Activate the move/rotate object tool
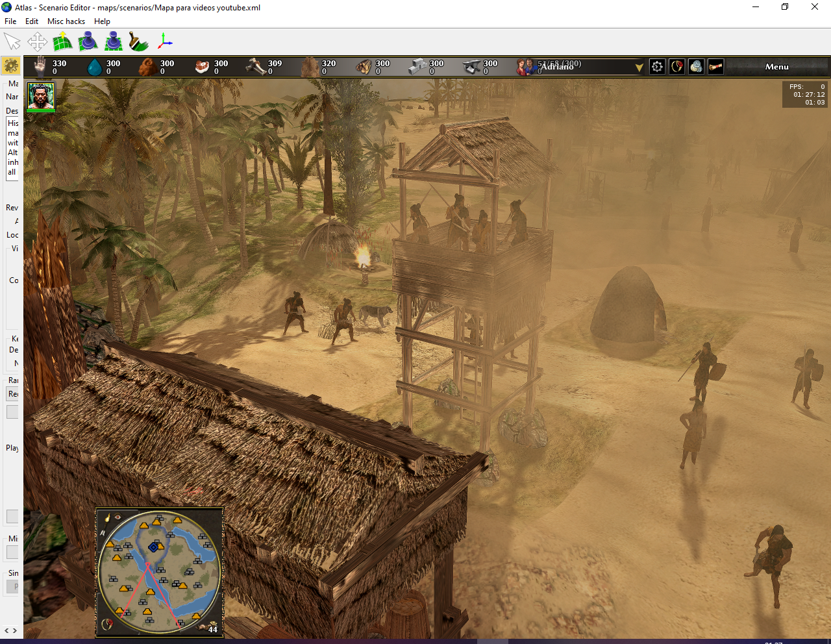Screen dimensions: 831x644 tap(37, 42)
